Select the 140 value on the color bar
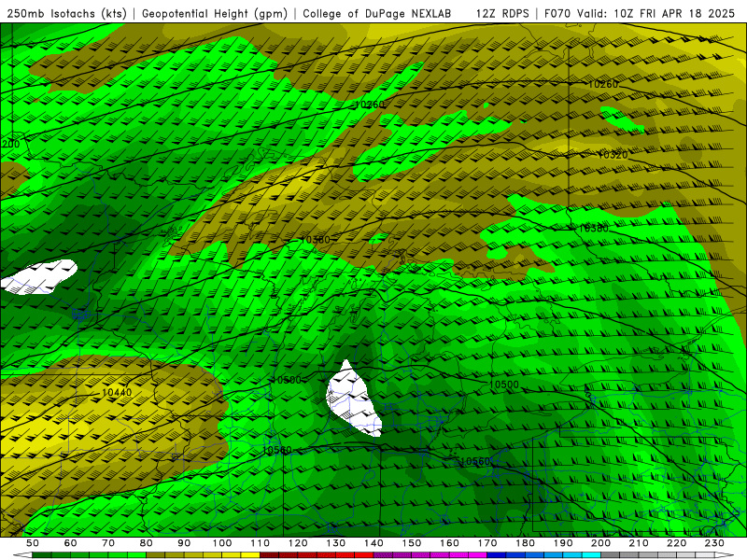 (x=373, y=543)
